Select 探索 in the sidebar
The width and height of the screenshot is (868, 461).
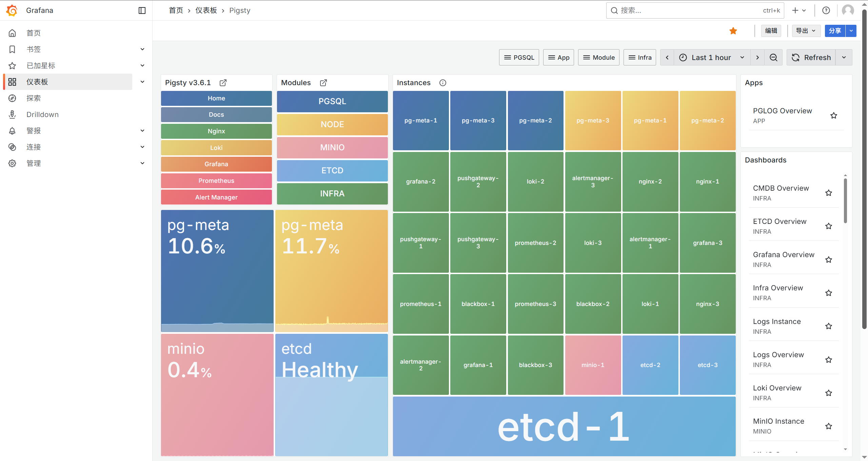(x=34, y=98)
